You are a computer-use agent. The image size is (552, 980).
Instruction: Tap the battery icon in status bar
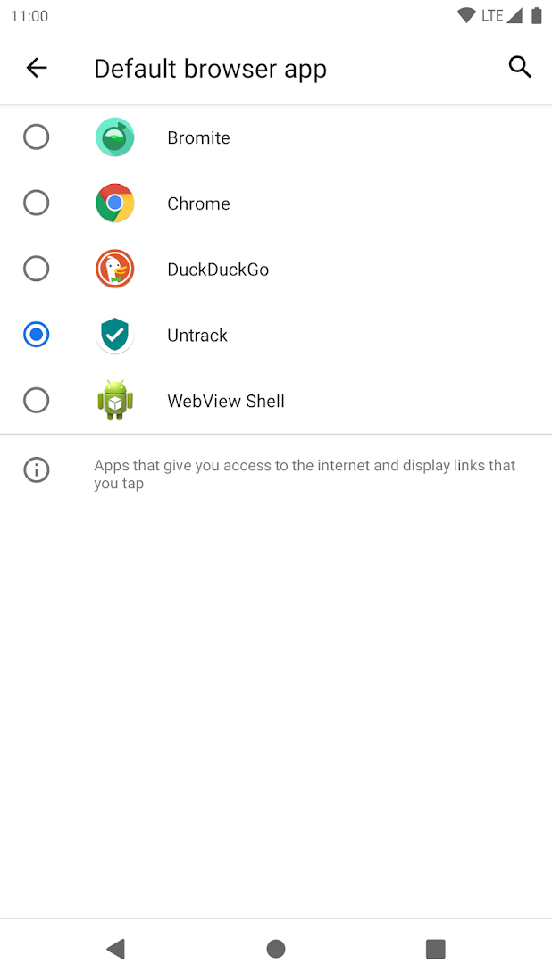point(535,14)
